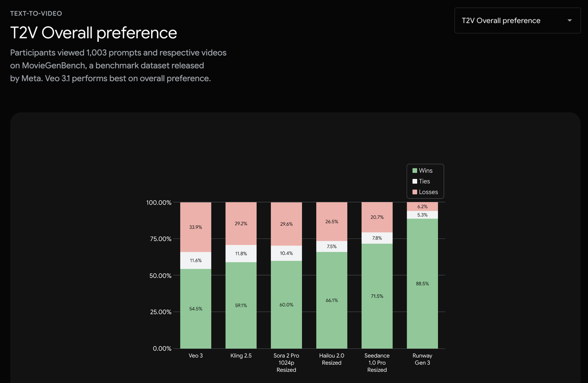This screenshot has height=383, width=588.
Task: Toggle the Ties legend entry
Action: [424, 181]
